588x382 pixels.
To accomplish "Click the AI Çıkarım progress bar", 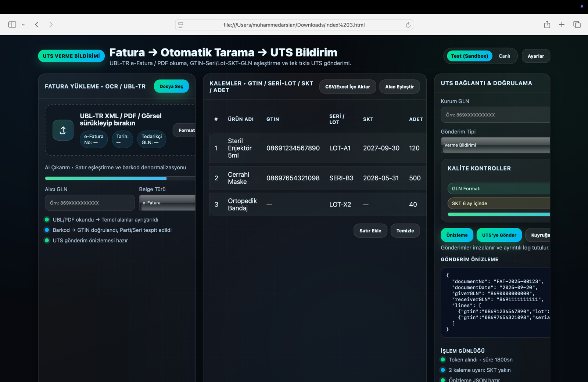I will click(x=120, y=179).
